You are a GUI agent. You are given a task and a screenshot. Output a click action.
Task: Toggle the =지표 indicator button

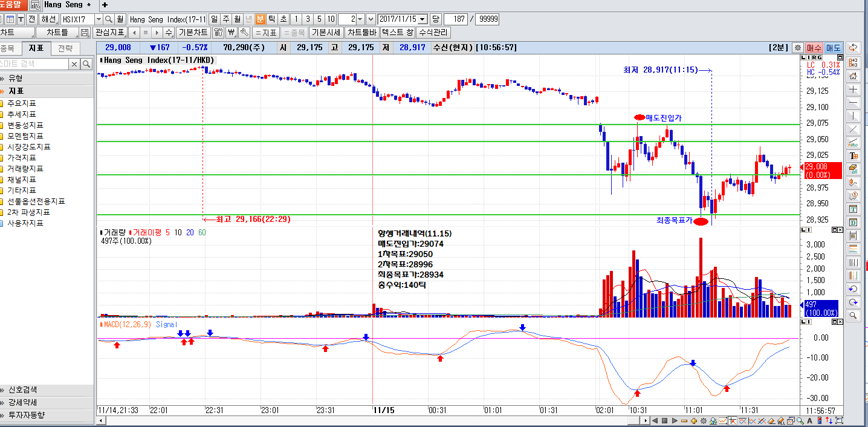tap(265, 32)
